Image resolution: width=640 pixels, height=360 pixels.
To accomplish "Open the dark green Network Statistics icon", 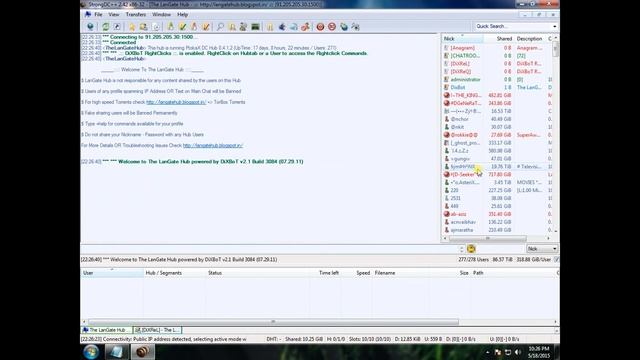I will [255, 27].
